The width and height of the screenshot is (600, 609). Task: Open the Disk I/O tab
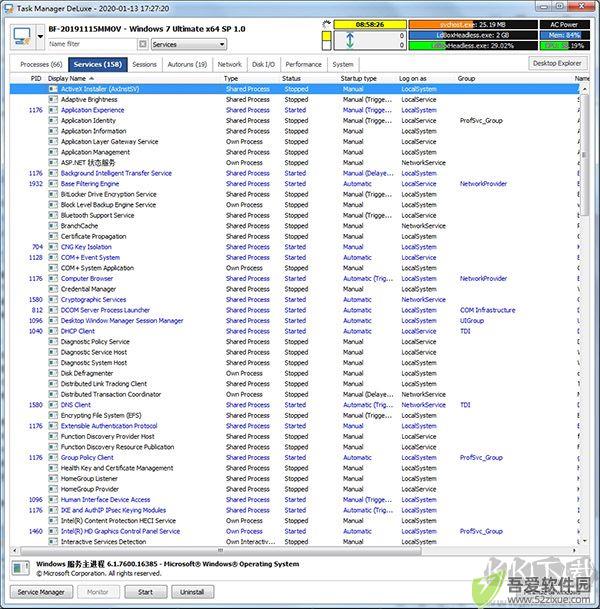tap(263, 64)
